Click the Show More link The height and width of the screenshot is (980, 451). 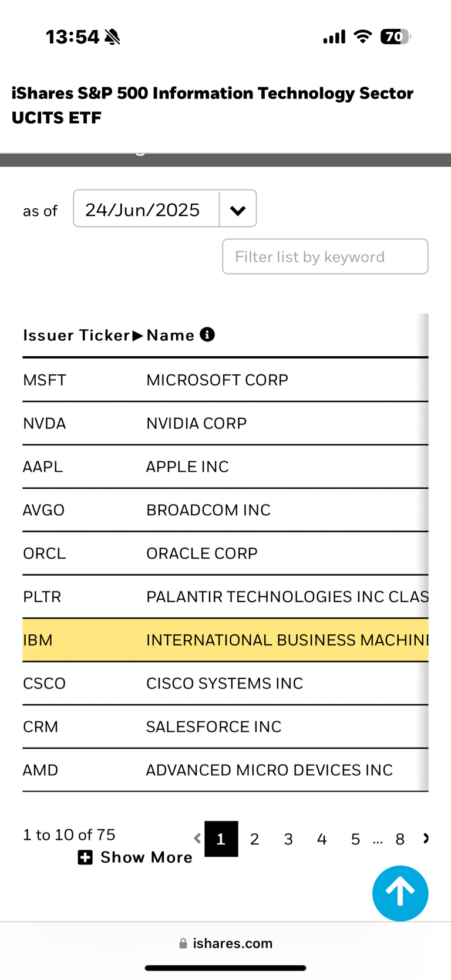(146, 857)
